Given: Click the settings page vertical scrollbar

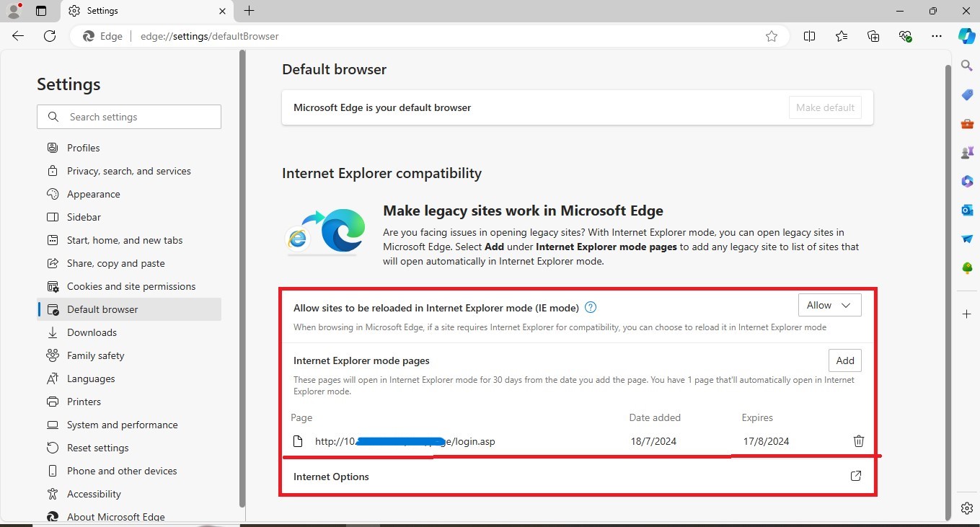Looking at the screenshot, I should (948, 292).
